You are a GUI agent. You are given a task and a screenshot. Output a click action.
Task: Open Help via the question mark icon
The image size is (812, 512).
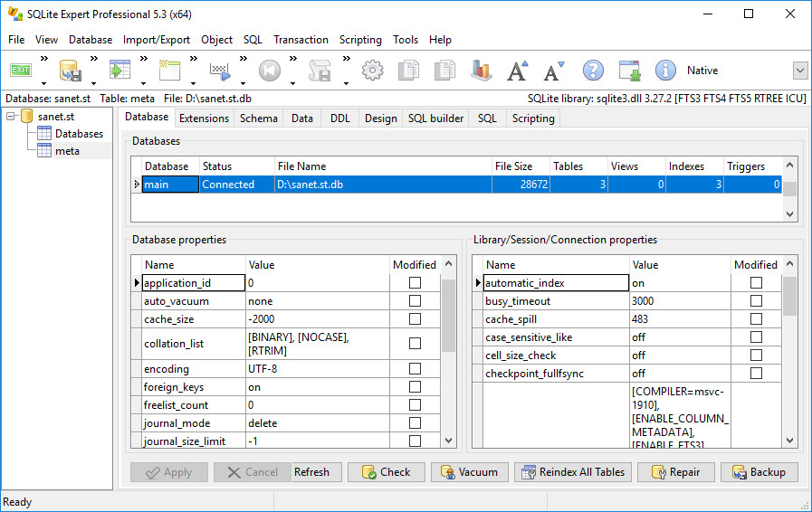[593, 71]
